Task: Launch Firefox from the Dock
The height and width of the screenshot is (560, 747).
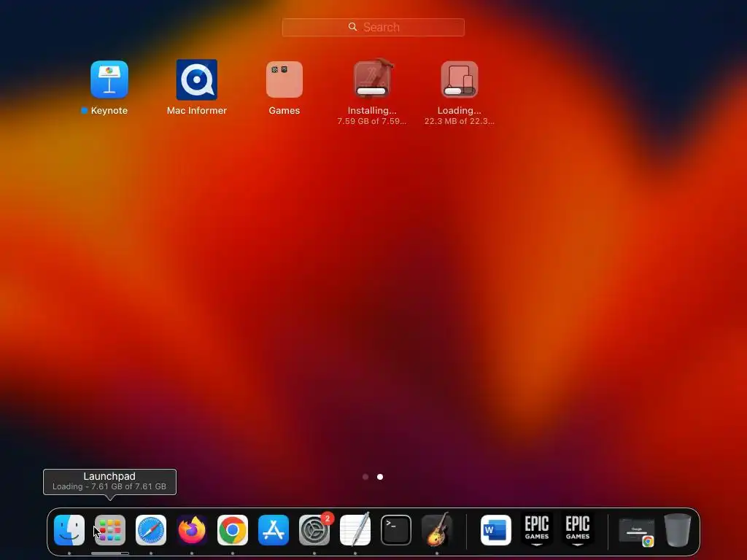Action: coord(192,530)
